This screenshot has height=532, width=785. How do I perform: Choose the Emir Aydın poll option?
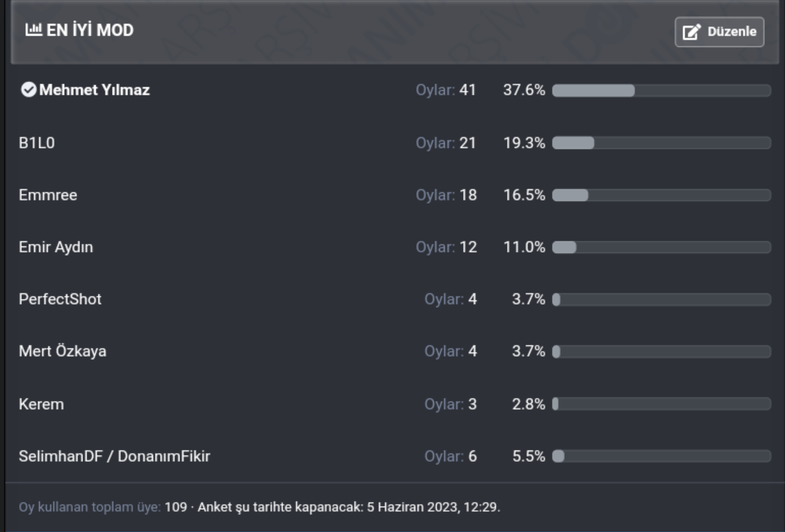click(x=56, y=247)
